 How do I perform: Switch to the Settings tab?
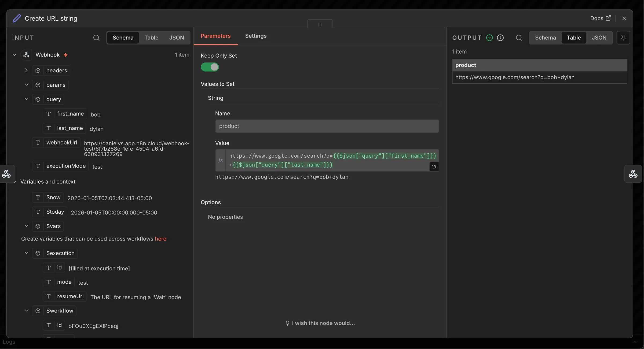(x=256, y=36)
